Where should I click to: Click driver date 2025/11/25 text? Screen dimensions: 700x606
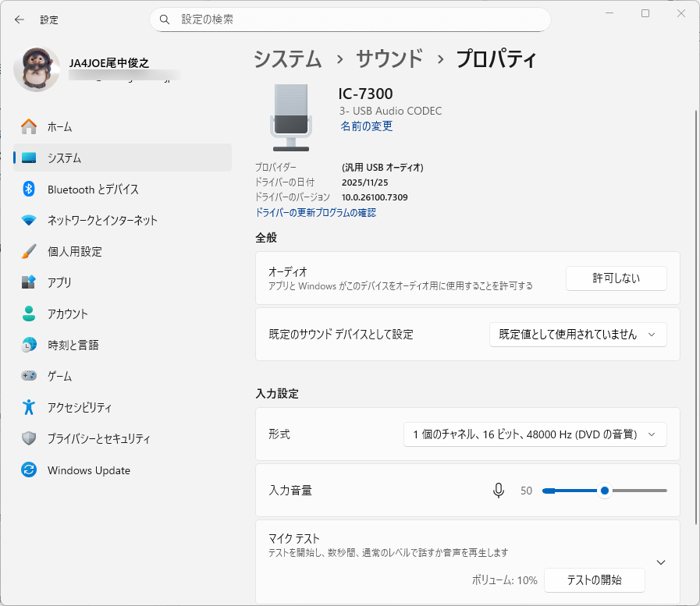(364, 183)
